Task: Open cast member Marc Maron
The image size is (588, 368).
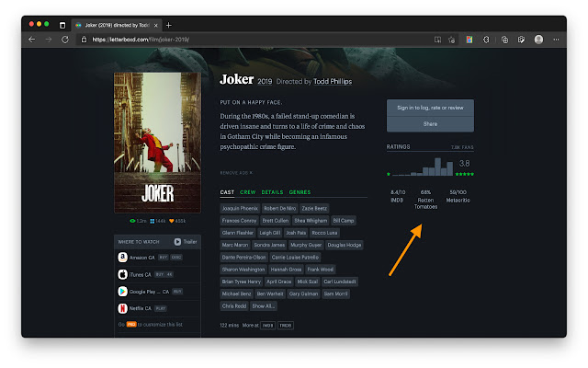Action: [x=235, y=245]
